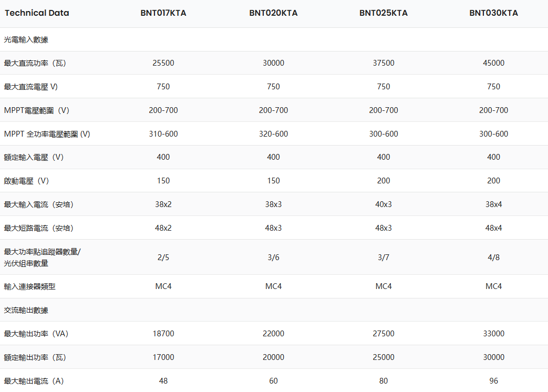Viewport: 548px width, 392px height.
Task: Select the 22000 max output power value
Action: (273, 334)
